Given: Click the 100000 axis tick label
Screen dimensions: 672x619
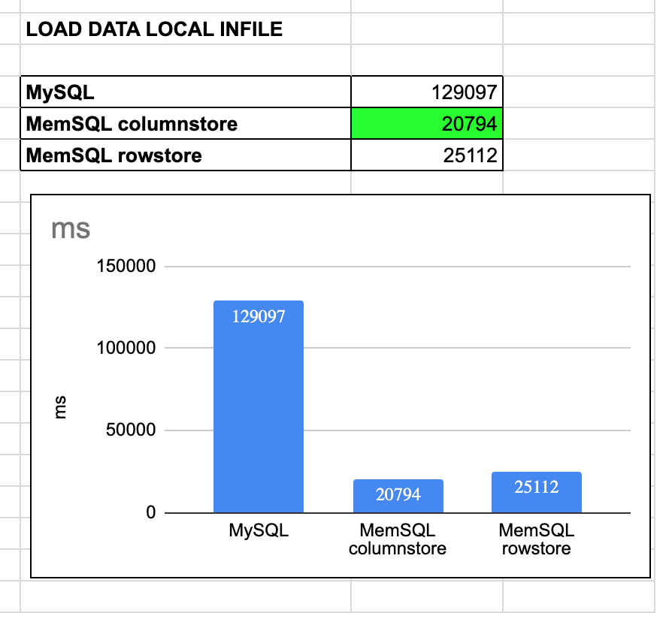Looking at the screenshot, I should point(126,348).
